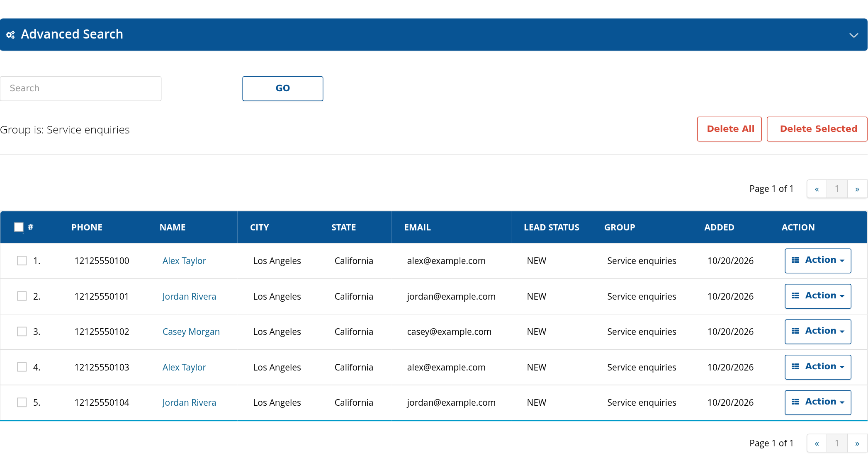
Task: Open Action dropdown for 12125550100
Action: pyautogui.click(x=818, y=261)
